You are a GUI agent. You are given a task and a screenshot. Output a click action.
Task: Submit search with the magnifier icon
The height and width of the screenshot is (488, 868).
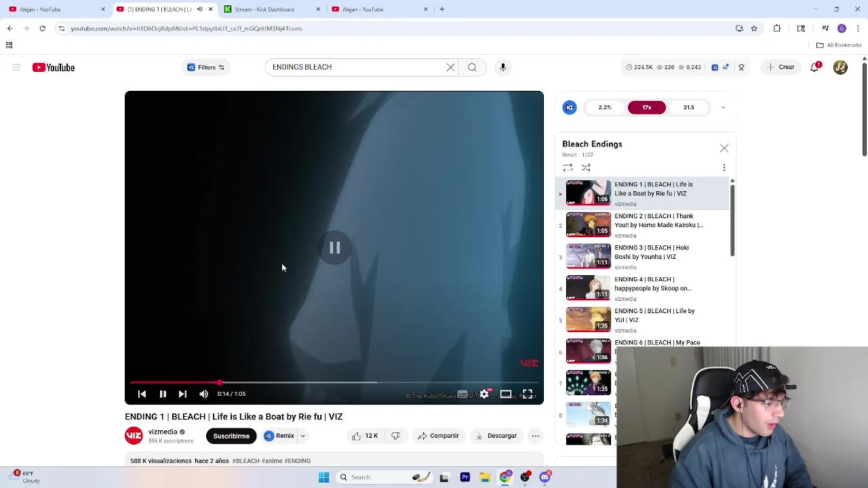[x=472, y=67]
